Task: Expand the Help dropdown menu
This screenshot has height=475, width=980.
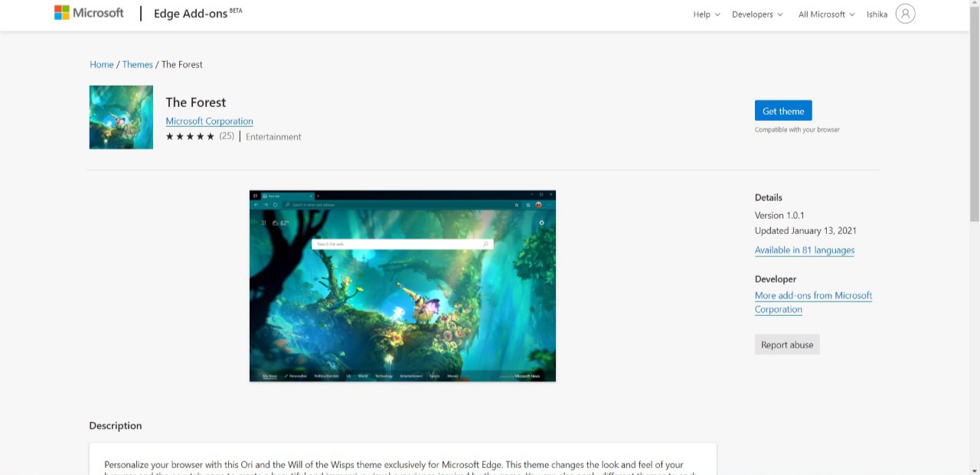Action: [x=707, y=15]
